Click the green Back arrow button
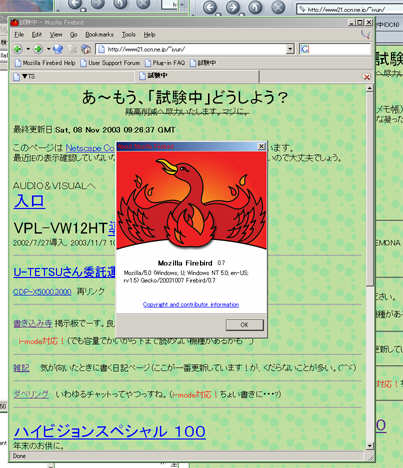Screen dimensions: 403x468 pos(18,49)
